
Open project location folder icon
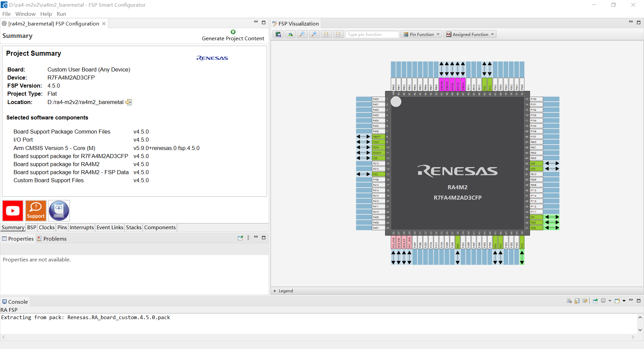(128, 102)
